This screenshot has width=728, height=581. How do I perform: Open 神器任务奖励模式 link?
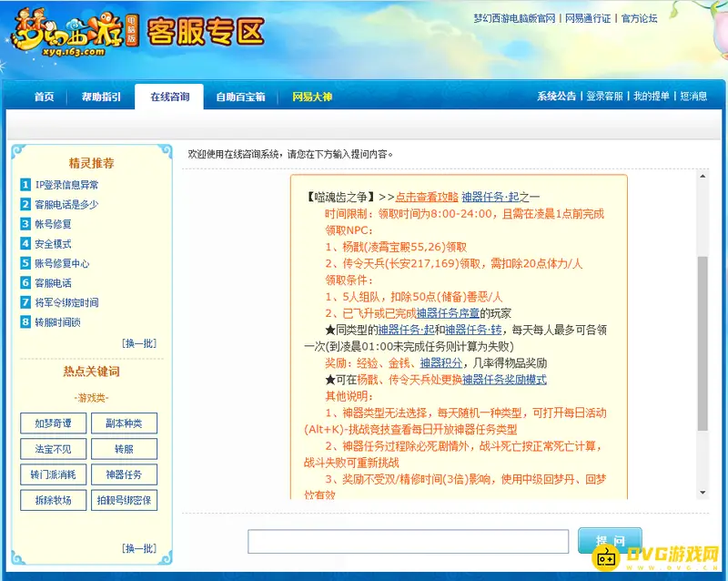tap(504, 380)
